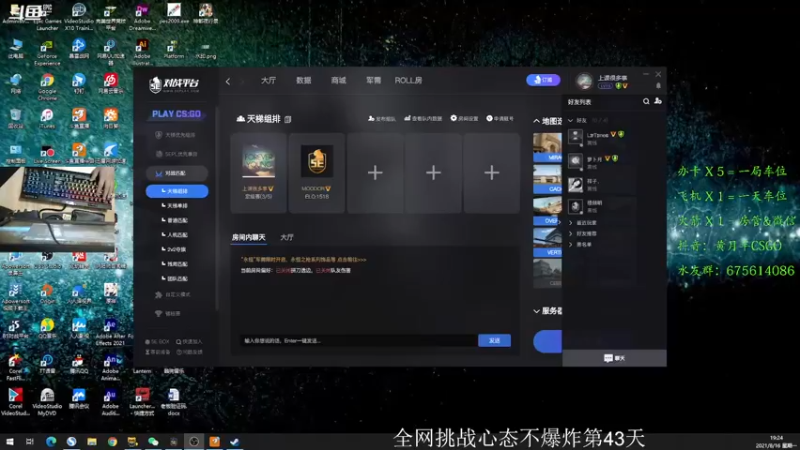
Task: Click the 5E BOX link at sidebar bottom
Action: [x=157, y=342]
